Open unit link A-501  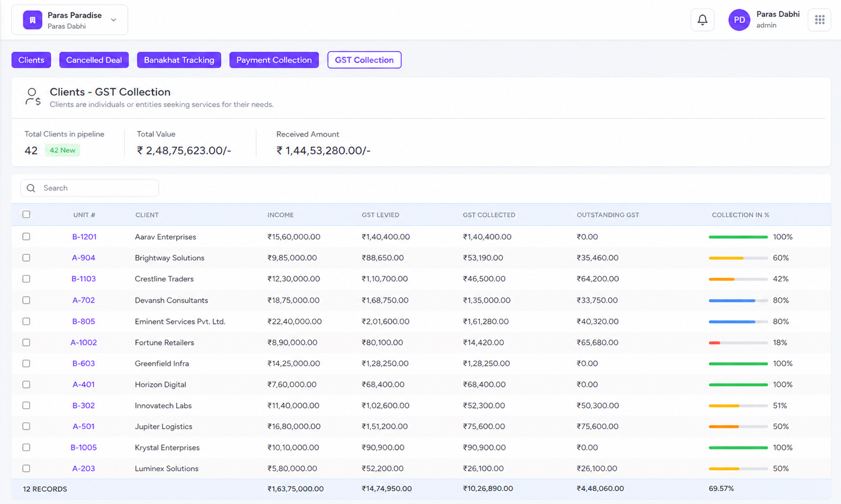coord(84,426)
